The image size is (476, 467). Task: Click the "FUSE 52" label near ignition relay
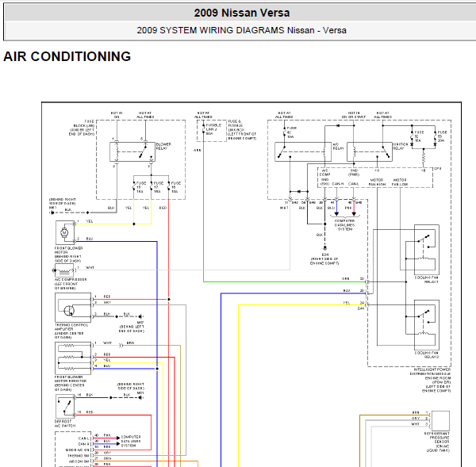pyautogui.click(x=419, y=136)
